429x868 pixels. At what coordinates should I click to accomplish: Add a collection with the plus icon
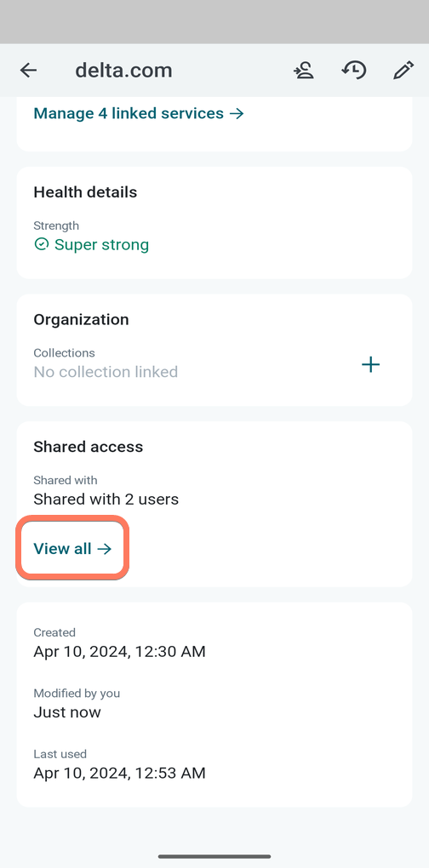tap(370, 364)
